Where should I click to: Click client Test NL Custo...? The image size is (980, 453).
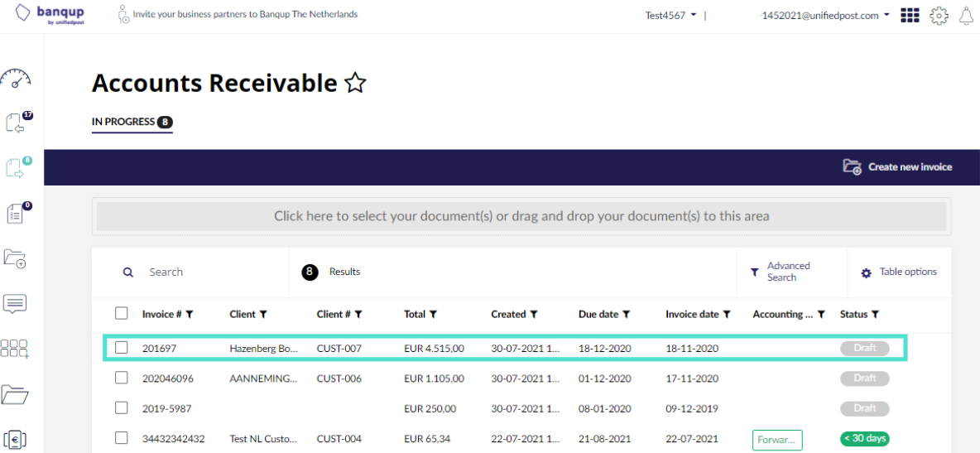tap(264, 439)
